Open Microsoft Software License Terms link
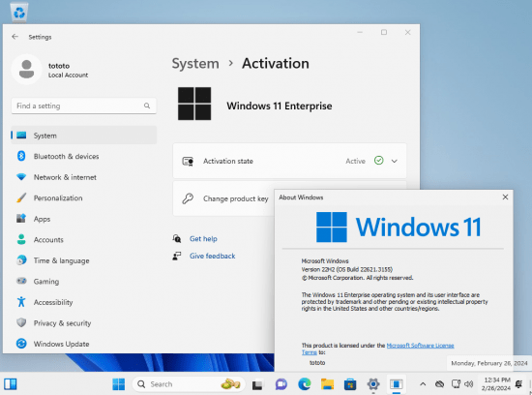Image resolution: width=532 pixels, height=395 pixels. tap(420, 346)
